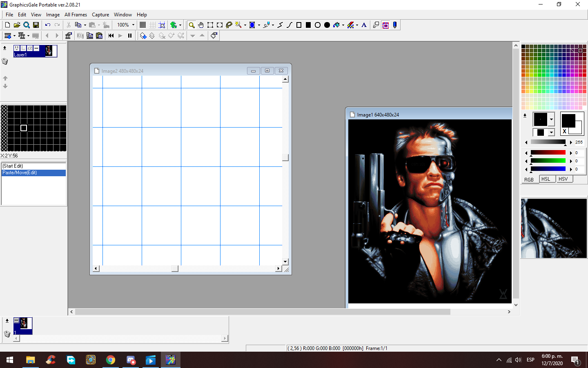Expand the copy options dropdown arrow

coord(85,25)
